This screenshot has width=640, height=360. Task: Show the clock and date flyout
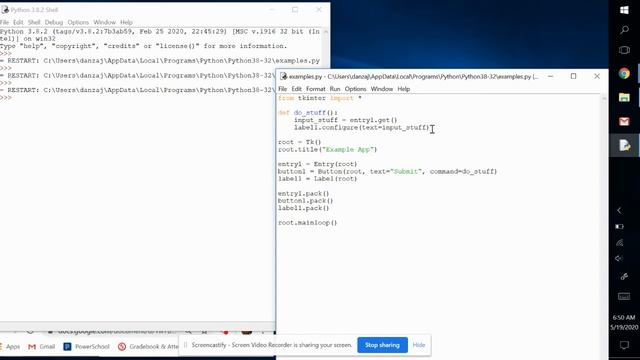pos(624,322)
